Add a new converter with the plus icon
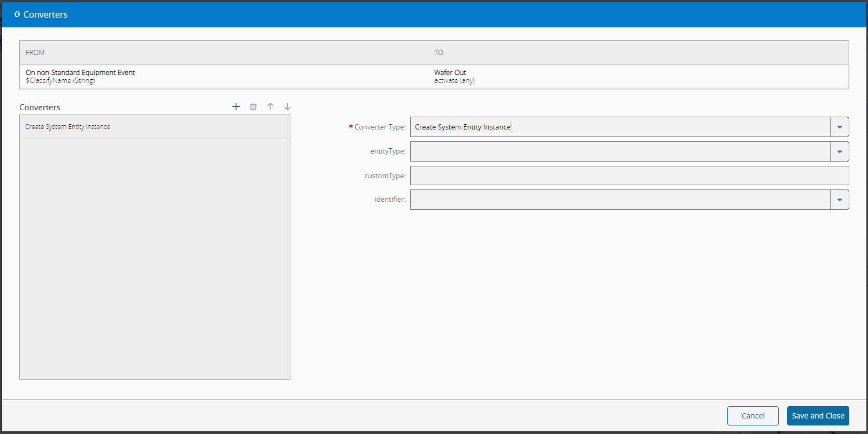This screenshot has width=868, height=434. [236, 106]
